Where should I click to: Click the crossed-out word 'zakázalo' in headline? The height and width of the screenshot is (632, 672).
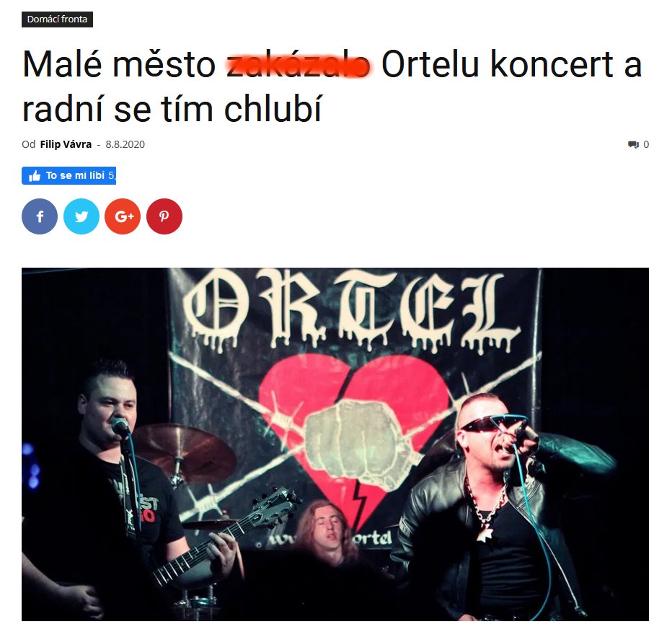click(x=299, y=65)
